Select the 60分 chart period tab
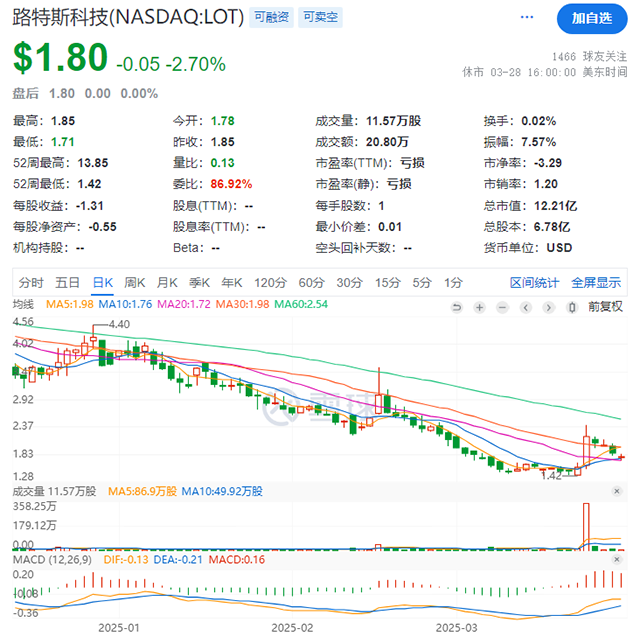The image size is (640, 636). (x=311, y=282)
